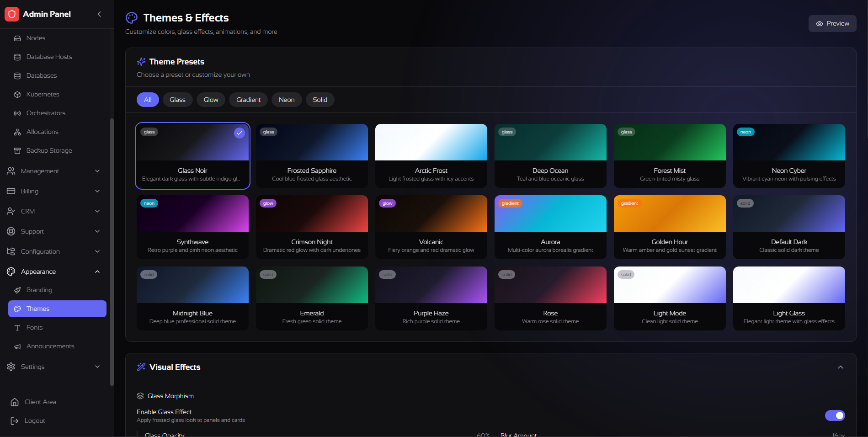Screen dimensions: 868x437
Task: Click the Backup Storage archive icon
Action: point(17,150)
